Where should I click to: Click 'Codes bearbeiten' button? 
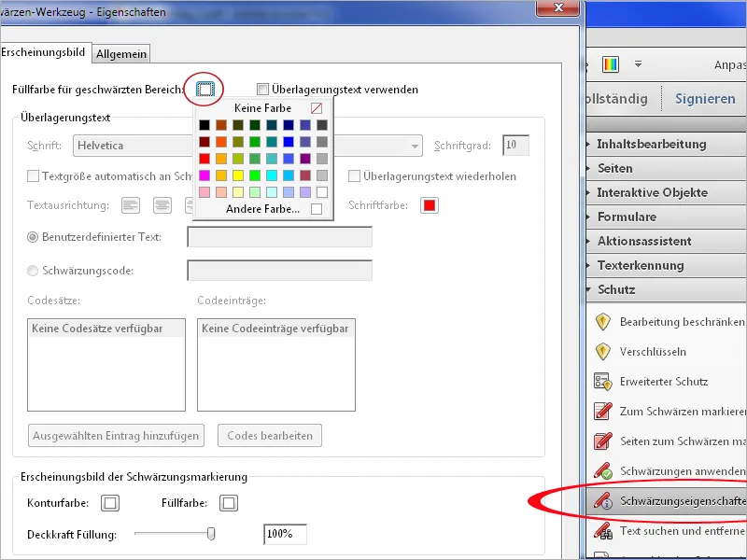tap(270, 436)
